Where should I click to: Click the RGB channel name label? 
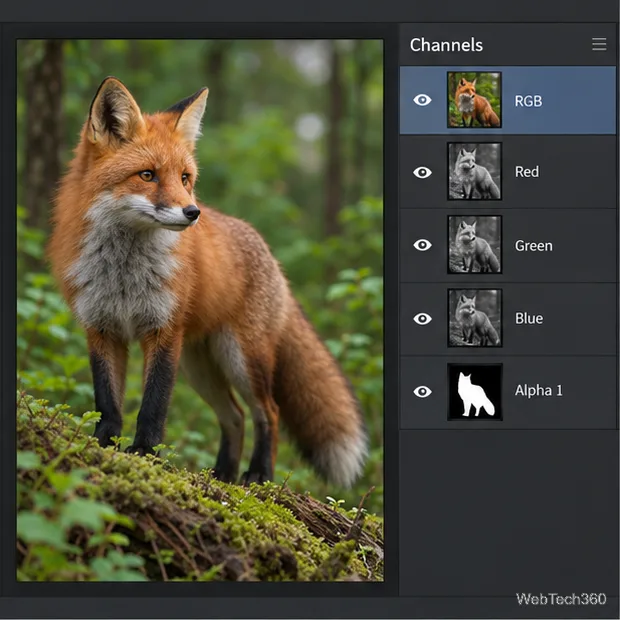[528, 101]
